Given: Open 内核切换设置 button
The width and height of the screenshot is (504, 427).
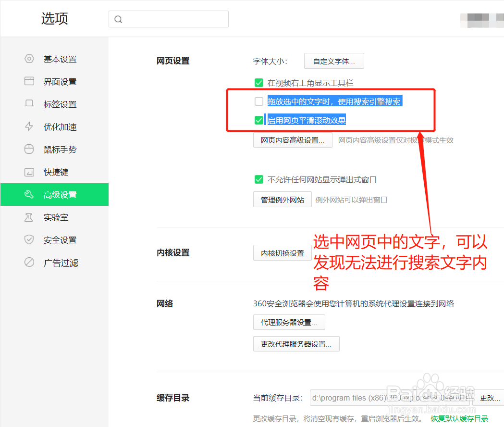Looking at the screenshot, I should (x=282, y=253).
